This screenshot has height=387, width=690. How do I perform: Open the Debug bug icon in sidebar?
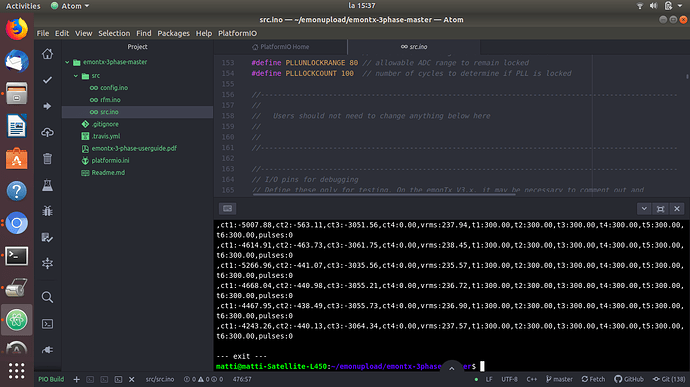coord(47,211)
